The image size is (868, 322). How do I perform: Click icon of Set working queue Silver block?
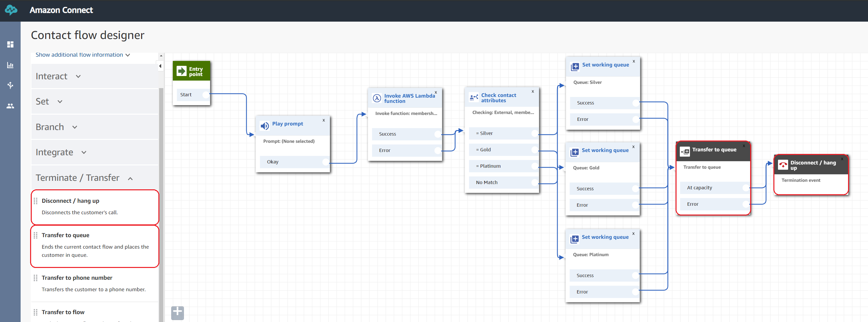pos(575,67)
